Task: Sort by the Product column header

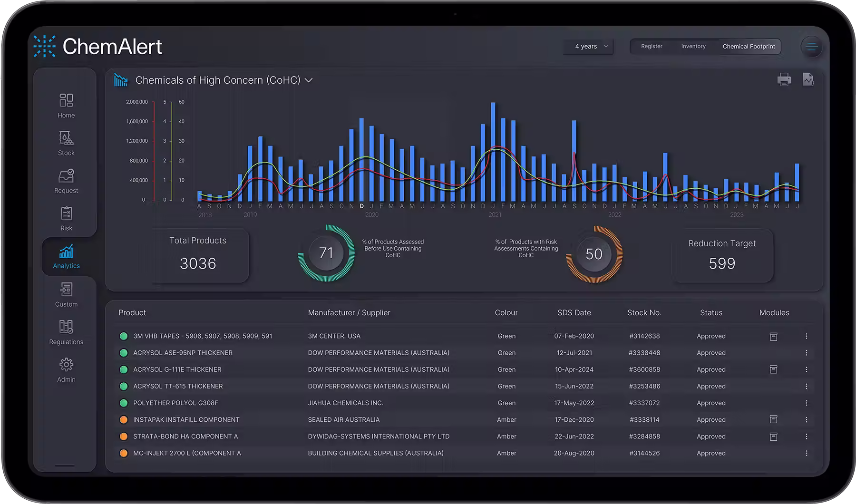Action: point(132,312)
